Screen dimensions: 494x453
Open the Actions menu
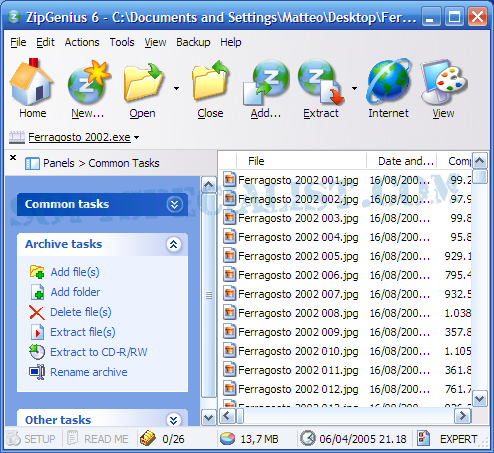(x=82, y=42)
